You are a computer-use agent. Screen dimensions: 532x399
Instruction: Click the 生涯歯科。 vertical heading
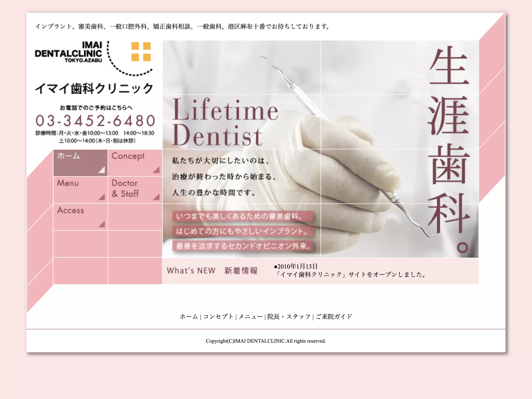click(449, 149)
